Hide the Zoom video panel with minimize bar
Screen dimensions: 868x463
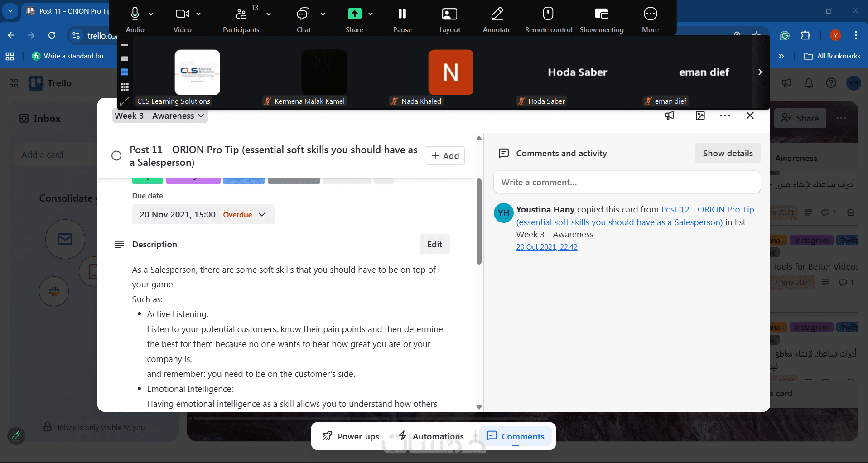[x=125, y=45]
